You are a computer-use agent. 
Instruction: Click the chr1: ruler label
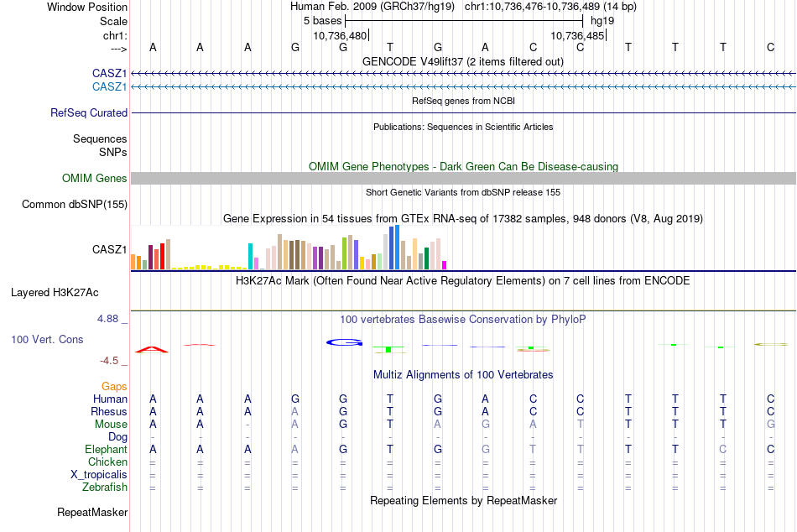click(115, 35)
